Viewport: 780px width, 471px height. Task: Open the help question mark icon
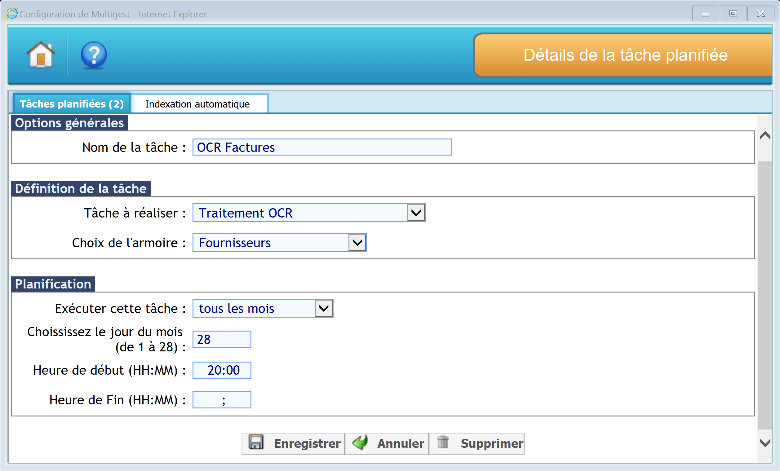pyautogui.click(x=94, y=55)
